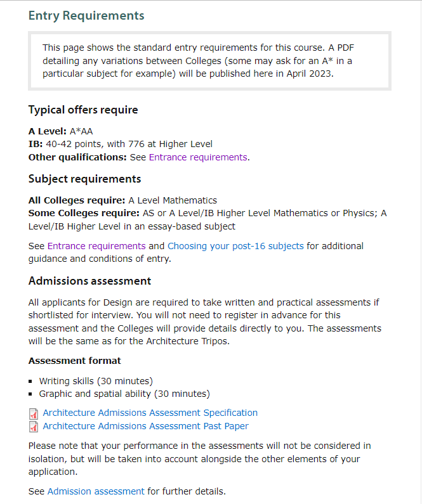Click the bold 'A Level:' label
Image resolution: width=422 pixels, height=504 pixels.
pyautogui.click(x=48, y=132)
